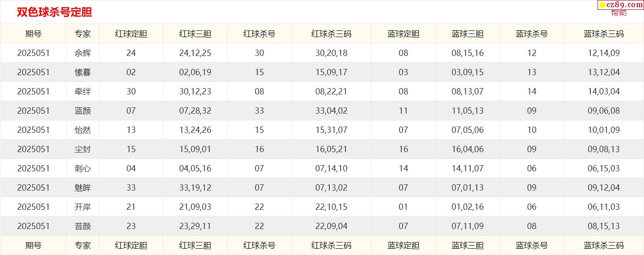Click the 13,12,04 cell
644x255 pixels.
click(604, 72)
